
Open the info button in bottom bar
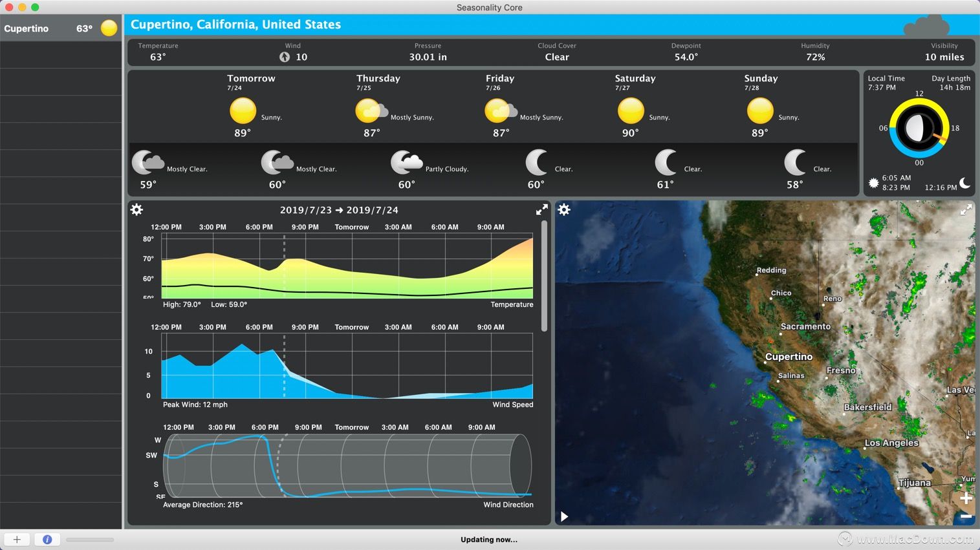coord(47,539)
